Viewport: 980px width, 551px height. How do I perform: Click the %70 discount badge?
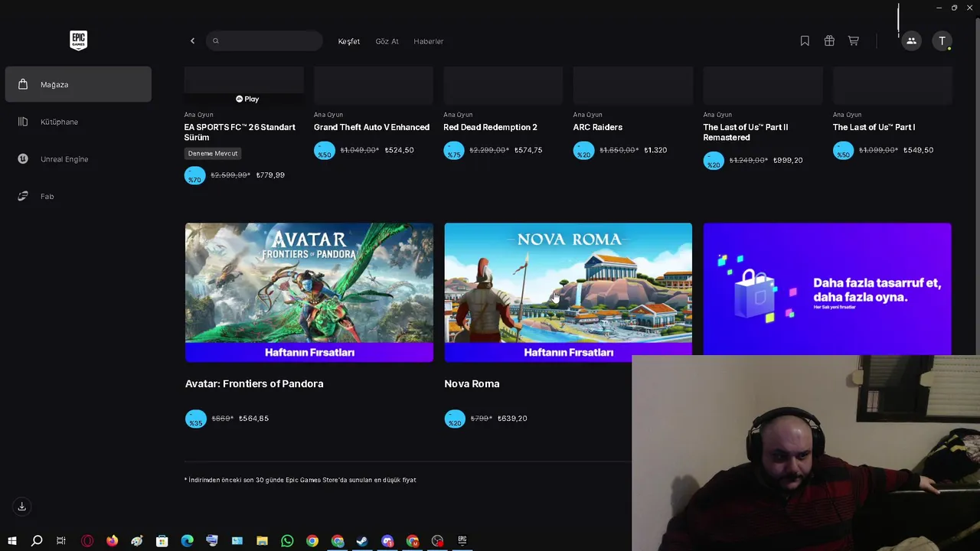coord(195,175)
